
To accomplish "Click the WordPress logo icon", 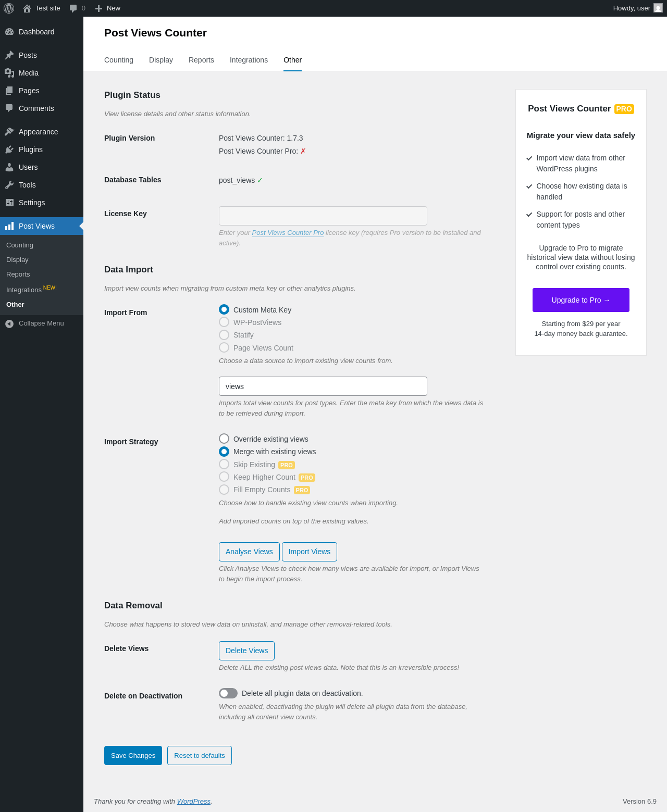I will (9, 8).
